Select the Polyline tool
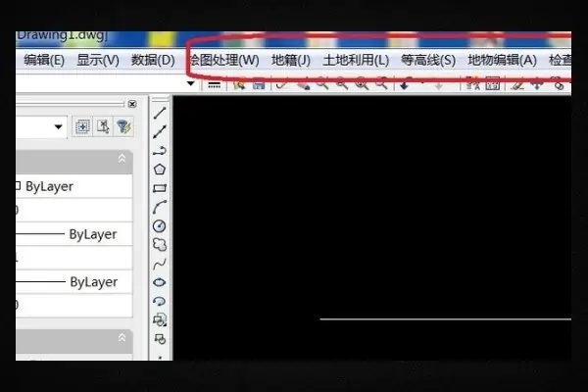Viewport: 588px width, 392px height. [x=160, y=151]
